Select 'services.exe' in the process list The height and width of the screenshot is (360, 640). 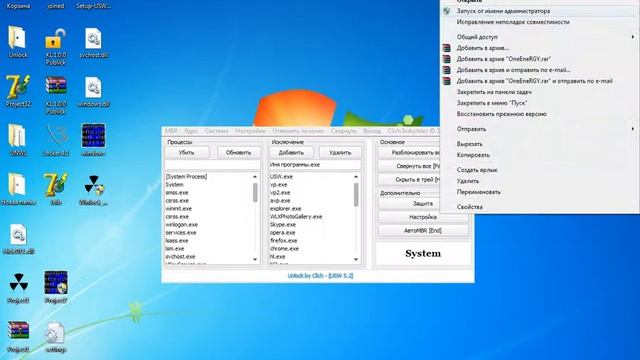point(181,233)
